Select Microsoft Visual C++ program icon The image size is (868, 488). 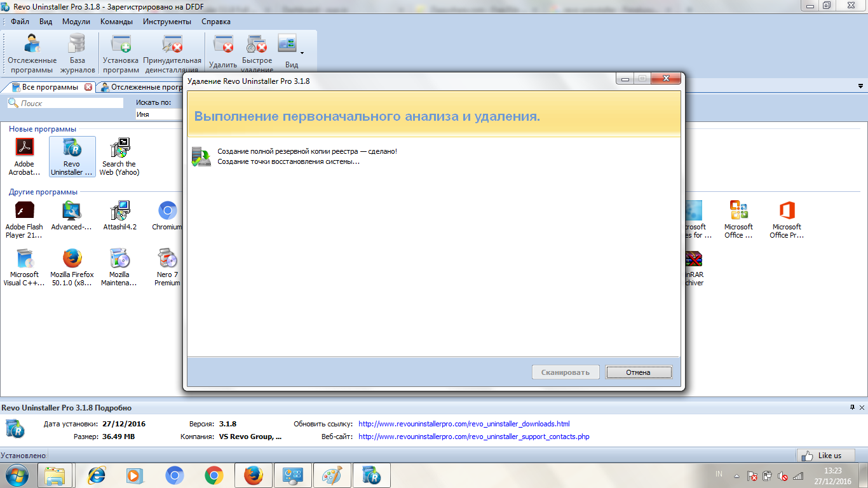pos(24,268)
